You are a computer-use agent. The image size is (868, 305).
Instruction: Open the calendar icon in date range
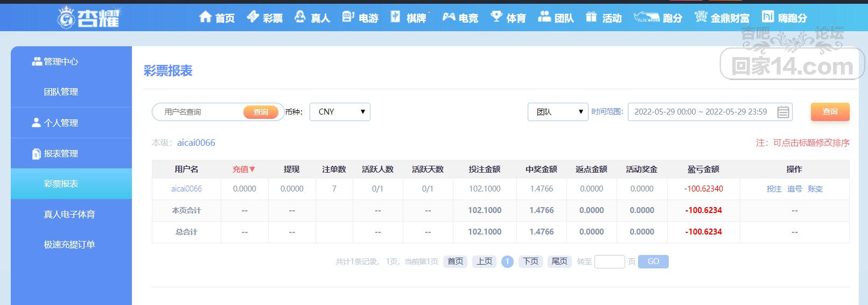783,112
